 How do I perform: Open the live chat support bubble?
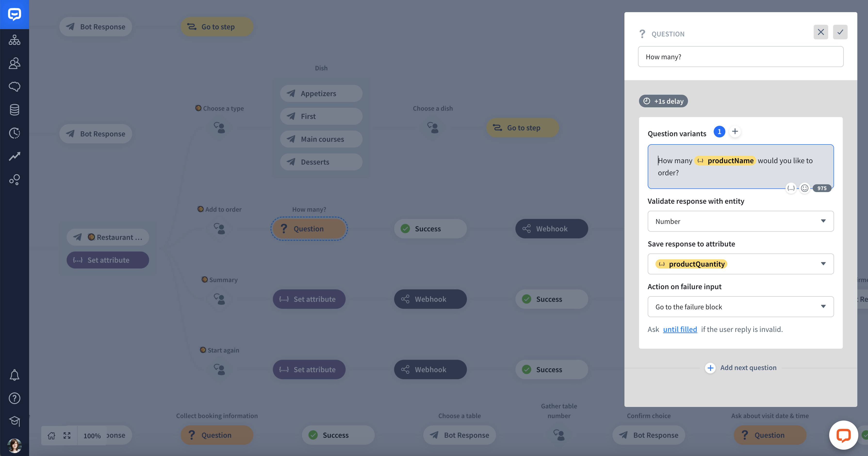pyautogui.click(x=843, y=435)
